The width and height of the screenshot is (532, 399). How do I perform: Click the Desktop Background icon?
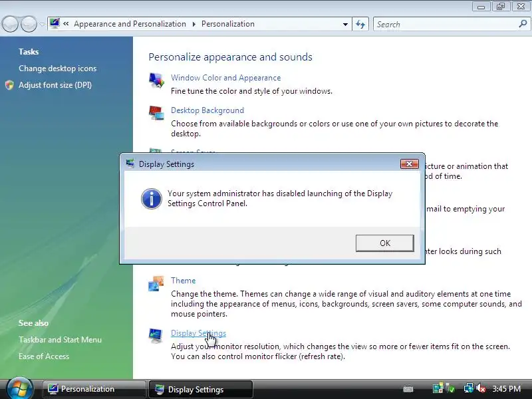[x=156, y=113]
